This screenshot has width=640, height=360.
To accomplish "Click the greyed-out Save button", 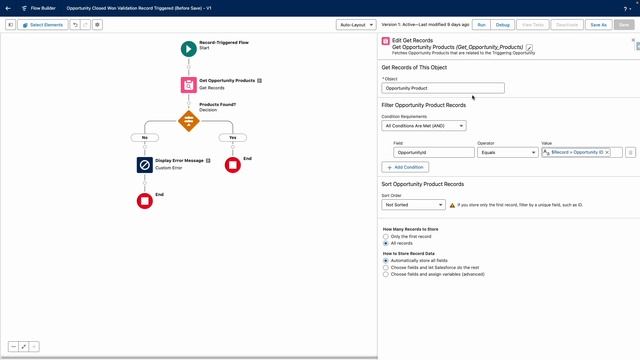I will (x=624, y=25).
